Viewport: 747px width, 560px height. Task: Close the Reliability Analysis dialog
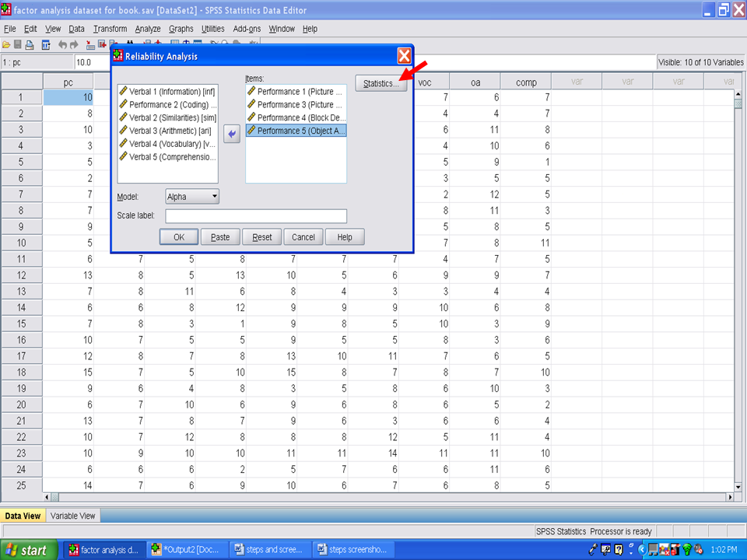point(404,56)
